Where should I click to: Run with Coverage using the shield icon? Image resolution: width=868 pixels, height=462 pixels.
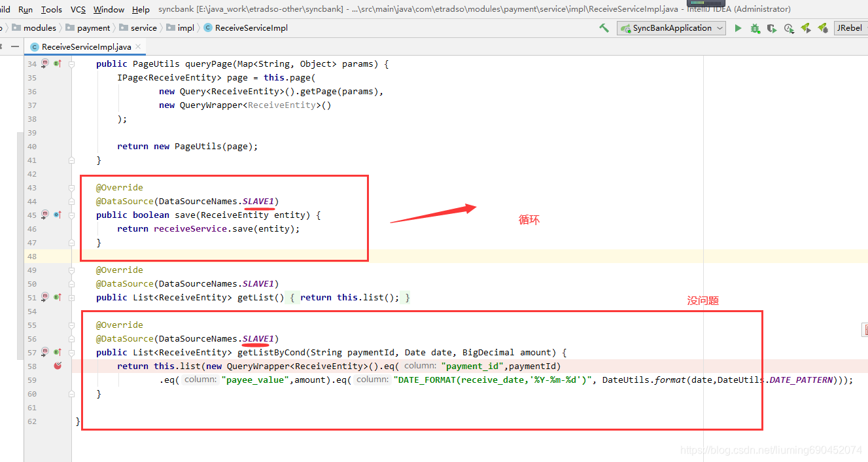click(771, 28)
